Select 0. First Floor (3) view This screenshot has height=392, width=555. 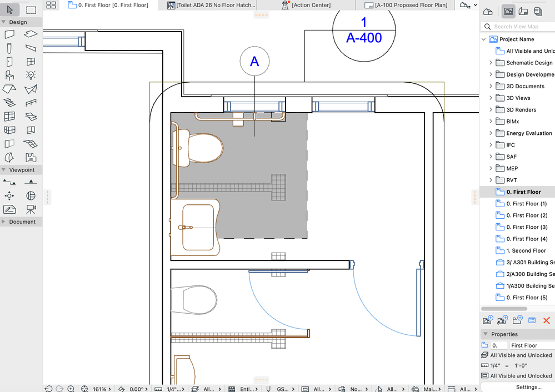526,227
